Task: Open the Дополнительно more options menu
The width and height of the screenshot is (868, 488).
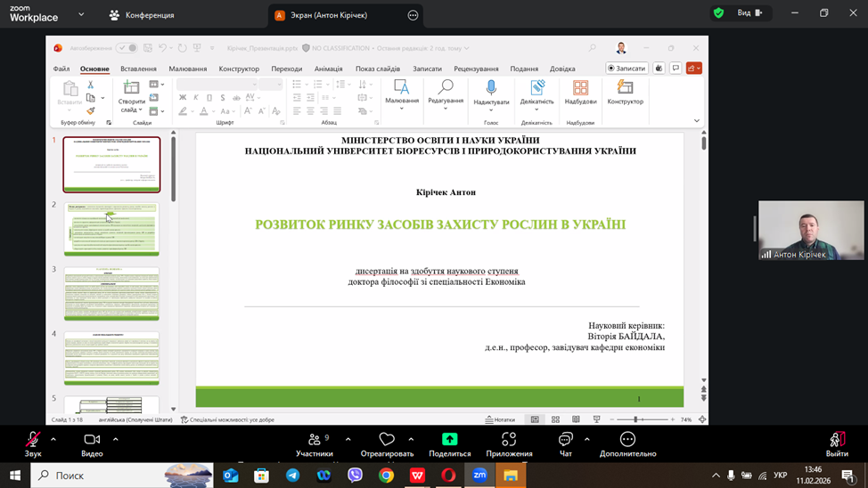Action: (x=627, y=440)
